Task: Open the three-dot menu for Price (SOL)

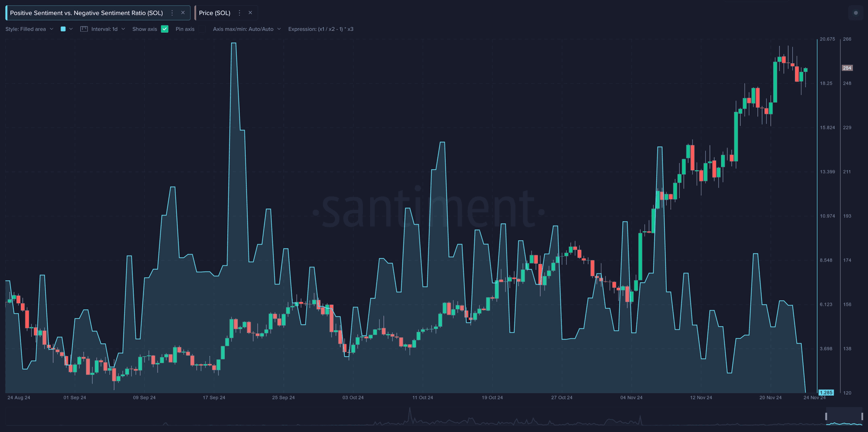Action: 240,12
